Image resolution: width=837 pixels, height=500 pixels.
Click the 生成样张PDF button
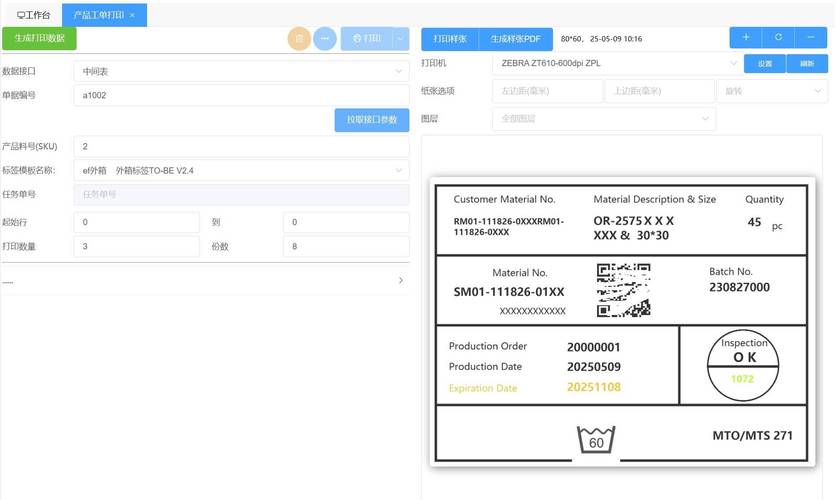pos(516,39)
